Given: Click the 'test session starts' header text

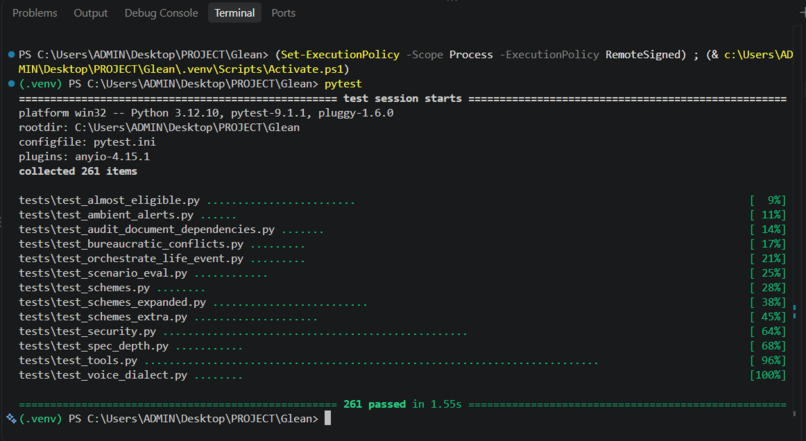Looking at the screenshot, I should tap(402, 98).
